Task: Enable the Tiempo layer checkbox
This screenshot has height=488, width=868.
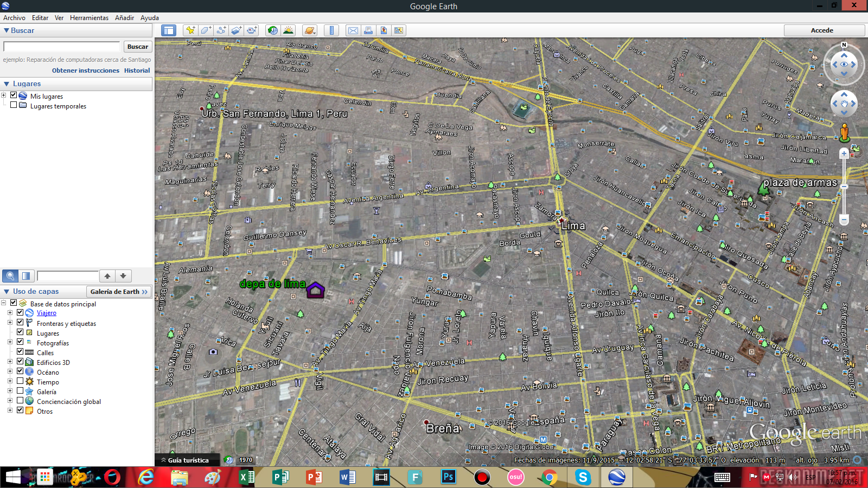Action: (x=20, y=381)
